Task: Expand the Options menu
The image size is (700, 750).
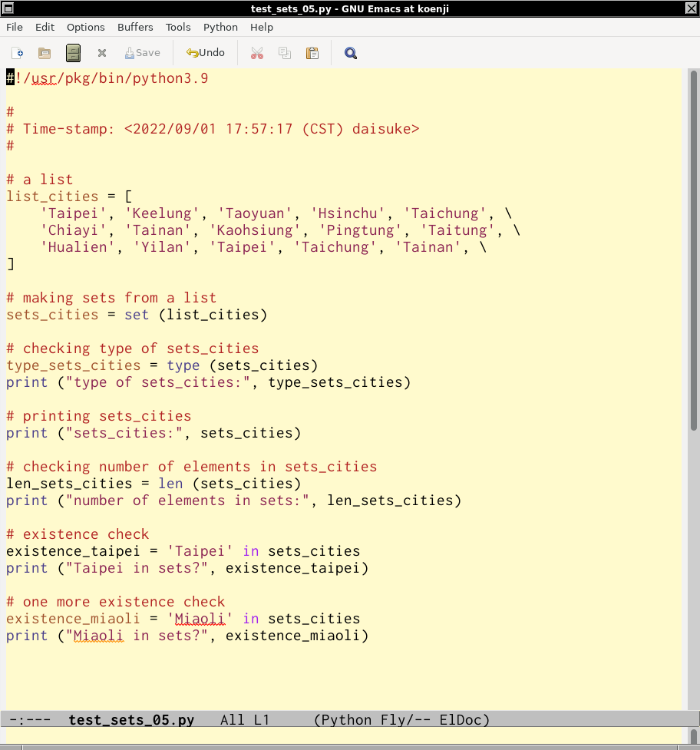Action: click(x=86, y=27)
